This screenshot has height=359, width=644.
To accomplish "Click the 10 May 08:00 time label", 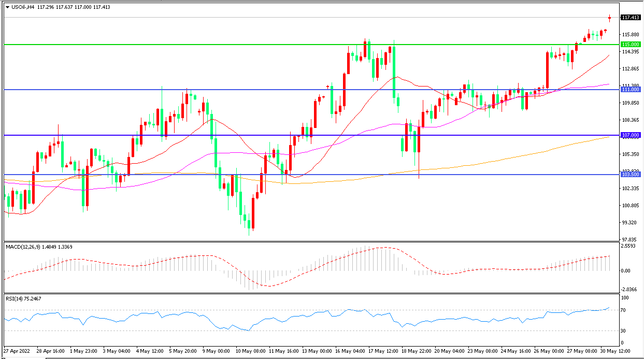I will pos(252,351).
